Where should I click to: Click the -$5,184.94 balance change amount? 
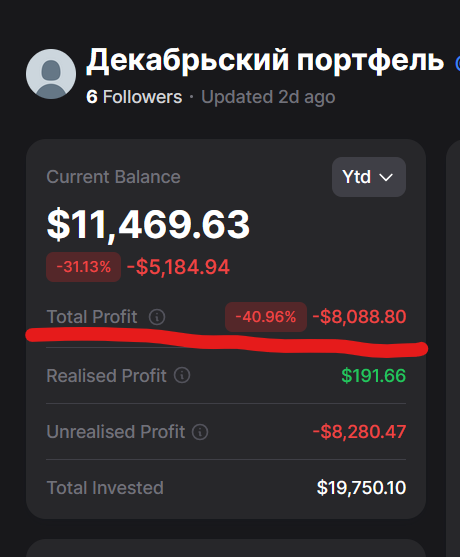click(x=178, y=267)
